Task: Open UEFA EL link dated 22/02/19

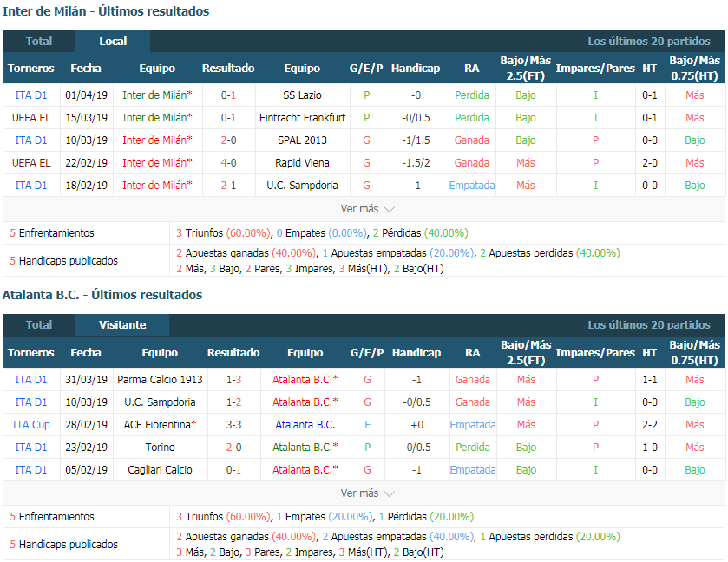Action: click(31, 163)
